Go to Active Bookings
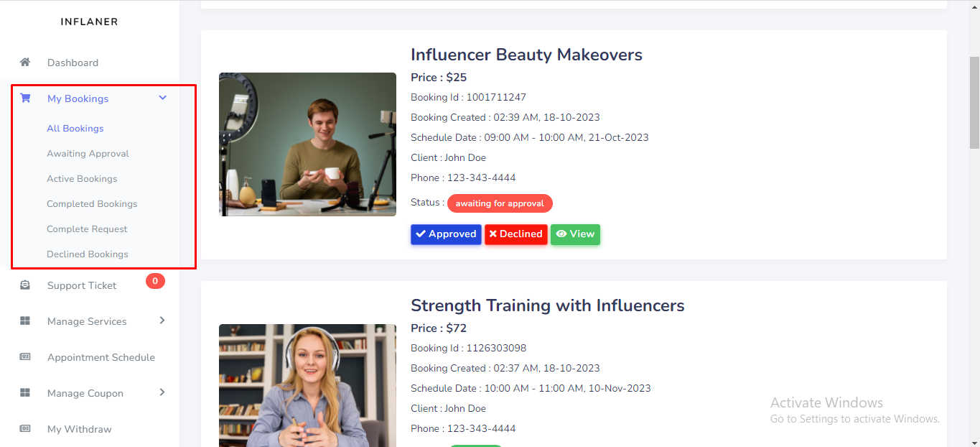 click(82, 179)
